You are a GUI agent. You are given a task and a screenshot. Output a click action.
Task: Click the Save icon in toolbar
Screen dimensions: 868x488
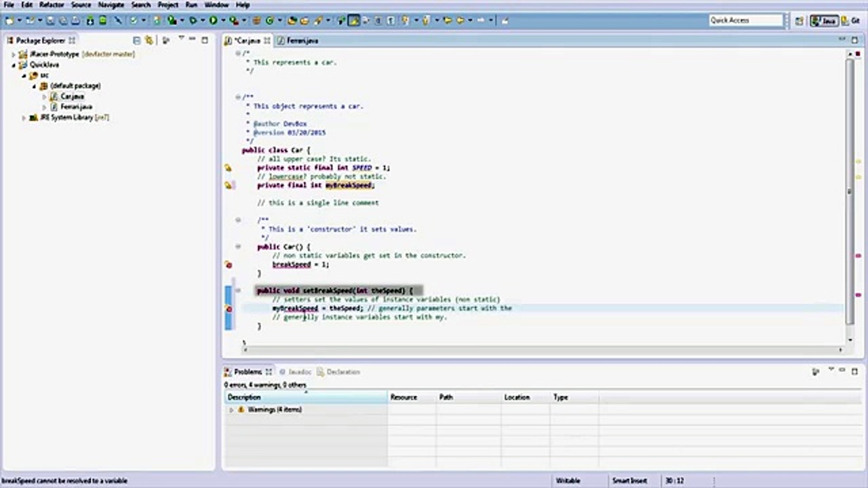click(x=51, y=20)
